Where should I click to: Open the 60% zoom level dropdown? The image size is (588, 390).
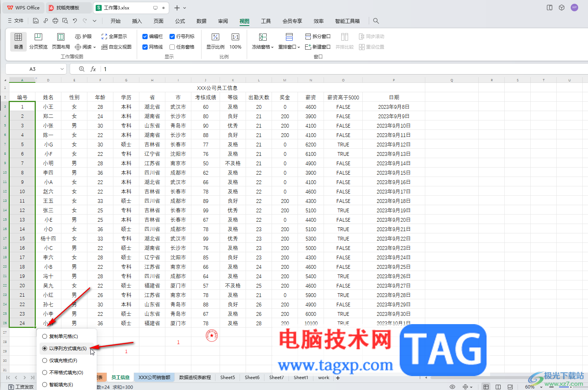pyautogui.click(x=541, y=387)
